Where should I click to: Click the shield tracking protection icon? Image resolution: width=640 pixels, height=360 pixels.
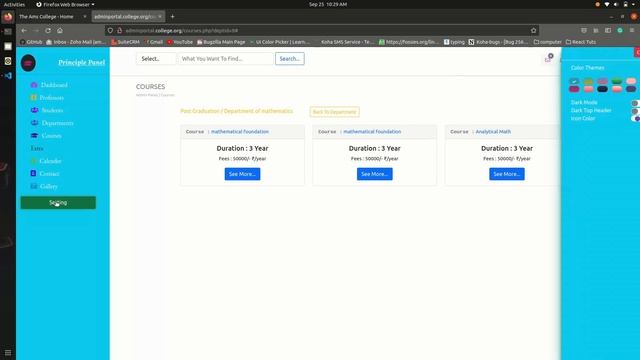(110, 31)
